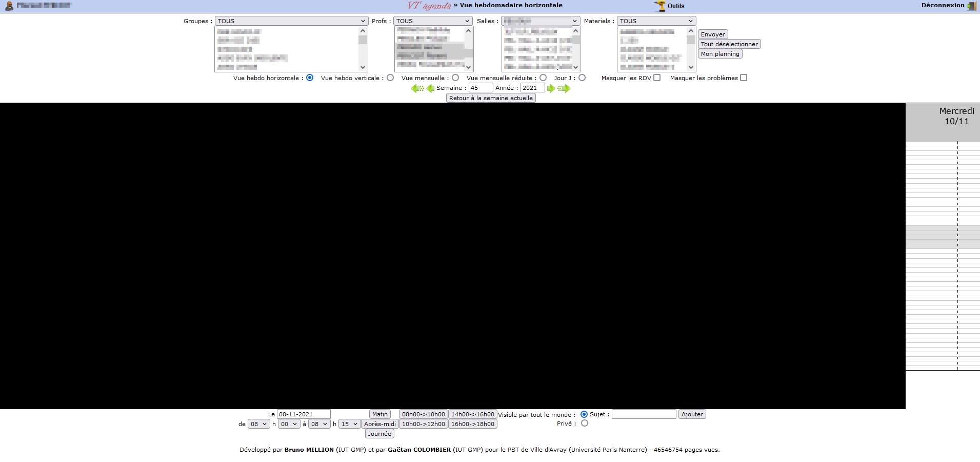This screenshot has height=462, width=980.
Task: Choose the 14h00->16h00 time slot
Action: tap(473, 414)
